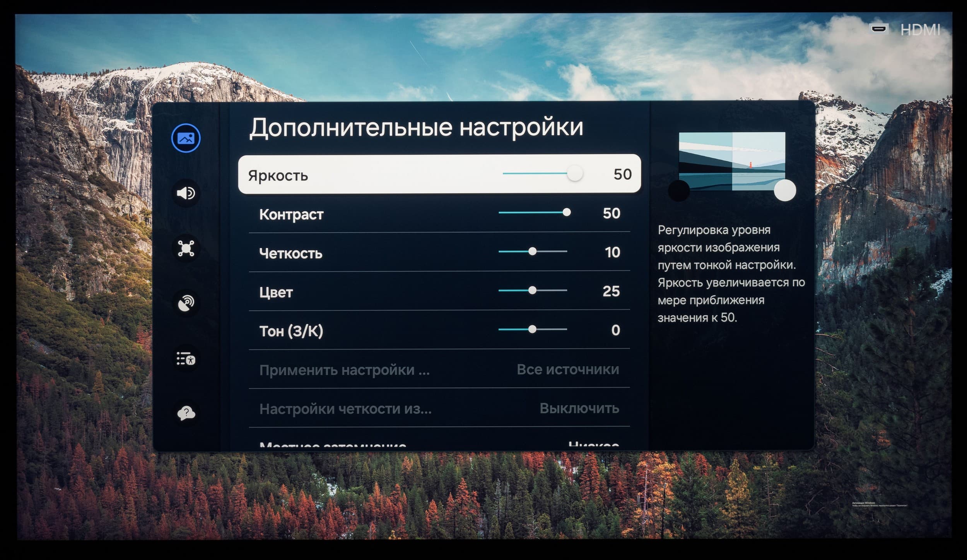Click the white circle under preview

[x=785, y=190]
